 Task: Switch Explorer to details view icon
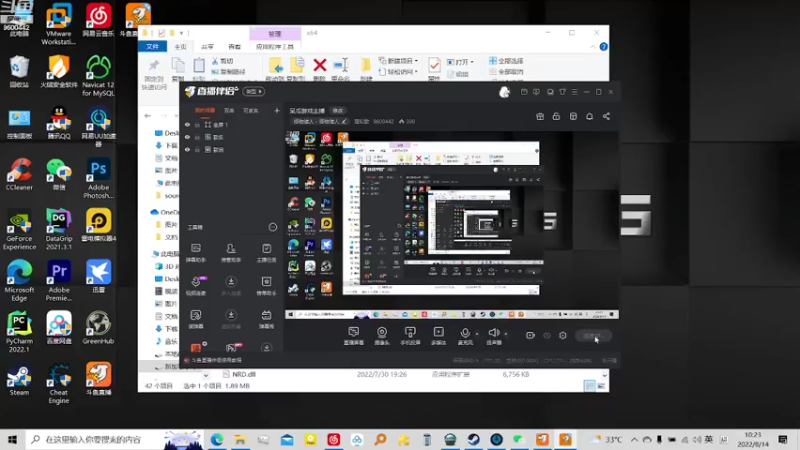[589, 386]
